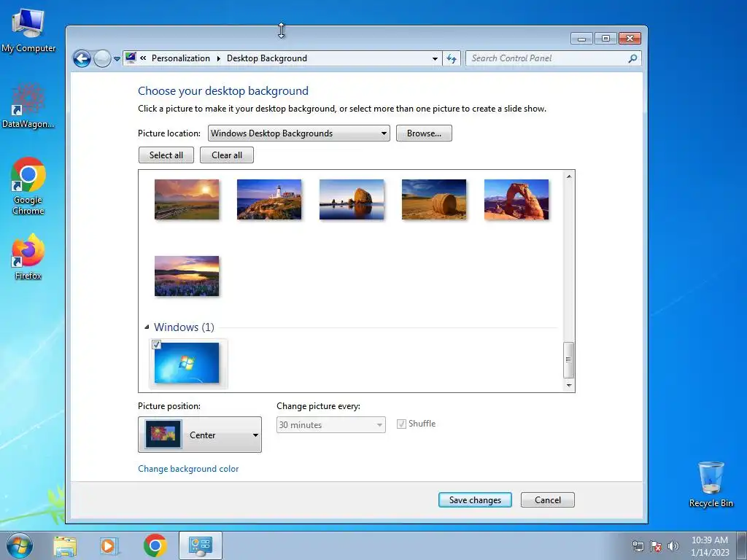Click the search magnifier icon
This screenshot has width=747, height=560.
(x=632, y=58)
